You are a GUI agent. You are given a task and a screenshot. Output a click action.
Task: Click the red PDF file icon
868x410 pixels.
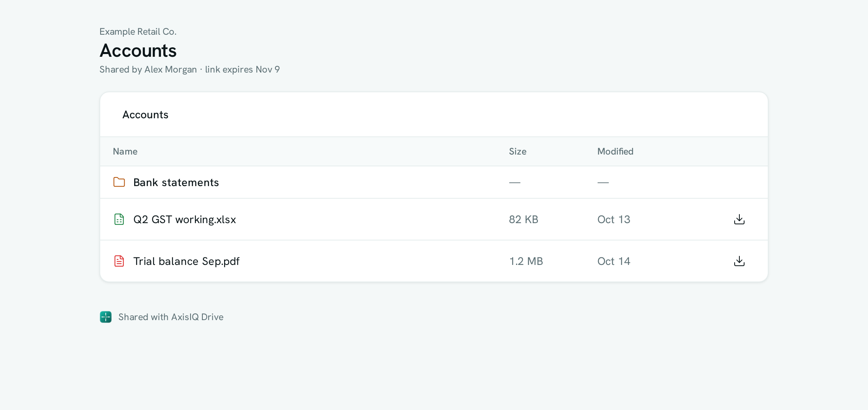[x=119, y=261]
